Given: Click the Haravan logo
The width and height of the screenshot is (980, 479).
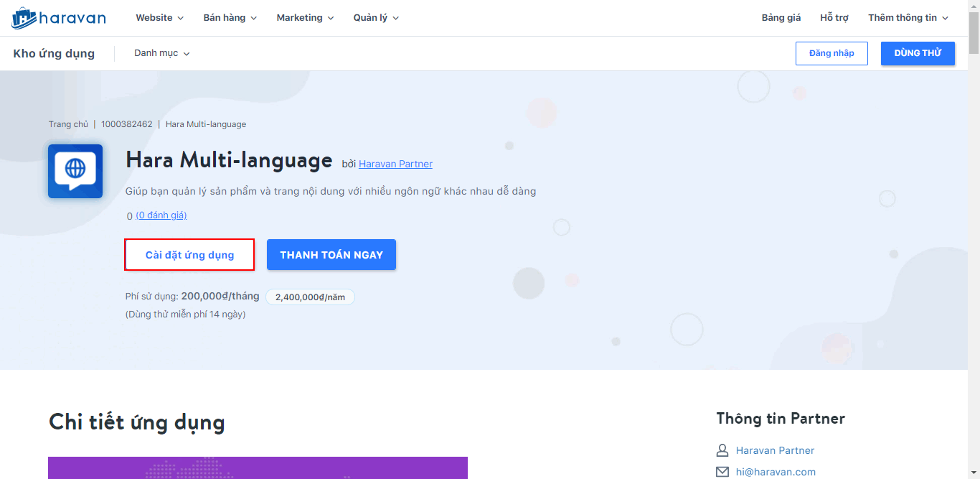Looking at the screenshot, I should (x=59, y=18).
